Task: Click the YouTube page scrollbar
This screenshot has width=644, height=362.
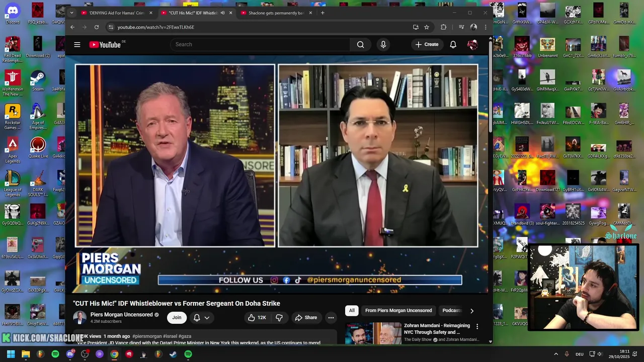Action: click(491, 85)
